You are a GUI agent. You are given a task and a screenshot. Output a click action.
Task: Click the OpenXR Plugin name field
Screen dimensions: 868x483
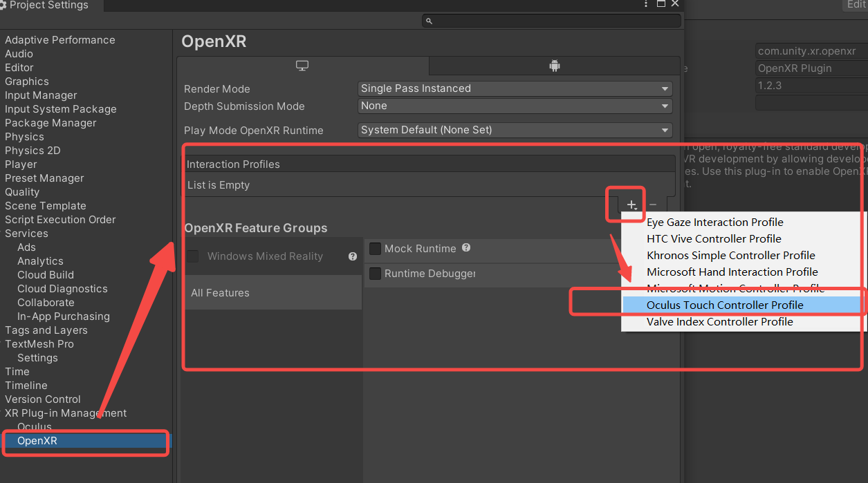coord(811,68)
